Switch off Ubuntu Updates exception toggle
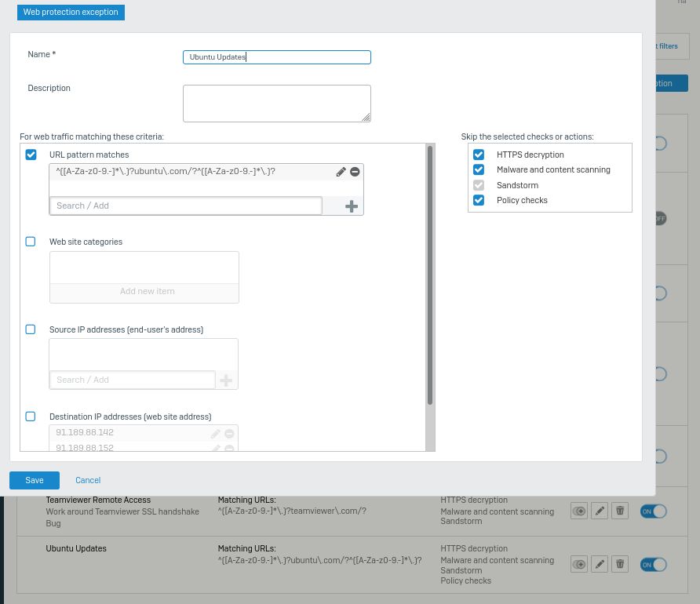The height and width of the screenshot is (604, 700). tap(653, 565)
